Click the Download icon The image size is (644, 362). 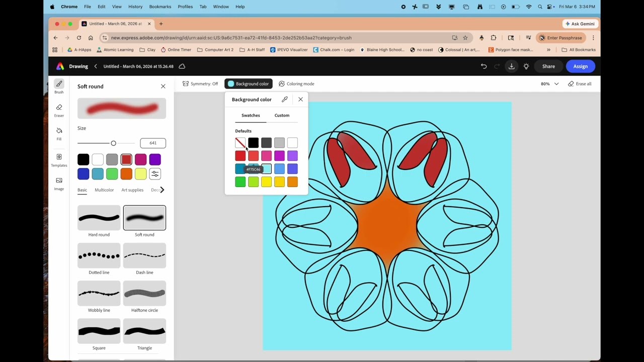click(511, 66)
